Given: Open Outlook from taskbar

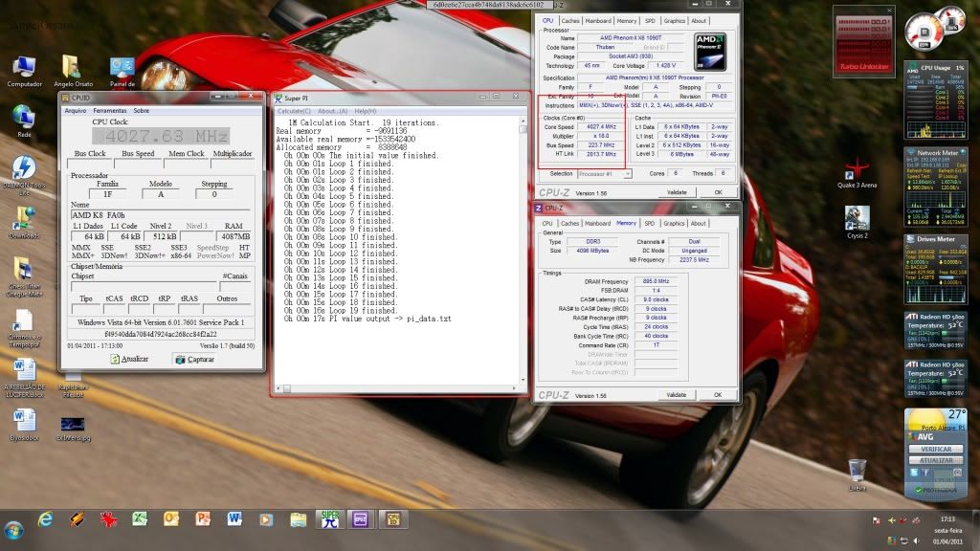Looking at the screenshot, I should pos(171,519).
